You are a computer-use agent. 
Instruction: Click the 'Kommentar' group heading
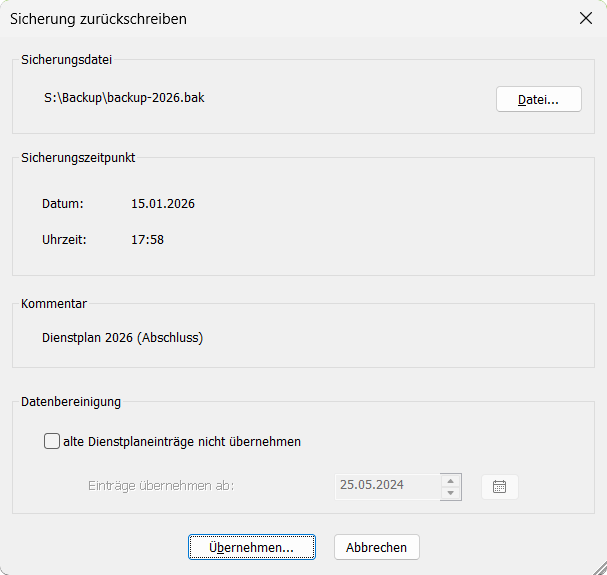pyautogui.click(x=54, y=304)
